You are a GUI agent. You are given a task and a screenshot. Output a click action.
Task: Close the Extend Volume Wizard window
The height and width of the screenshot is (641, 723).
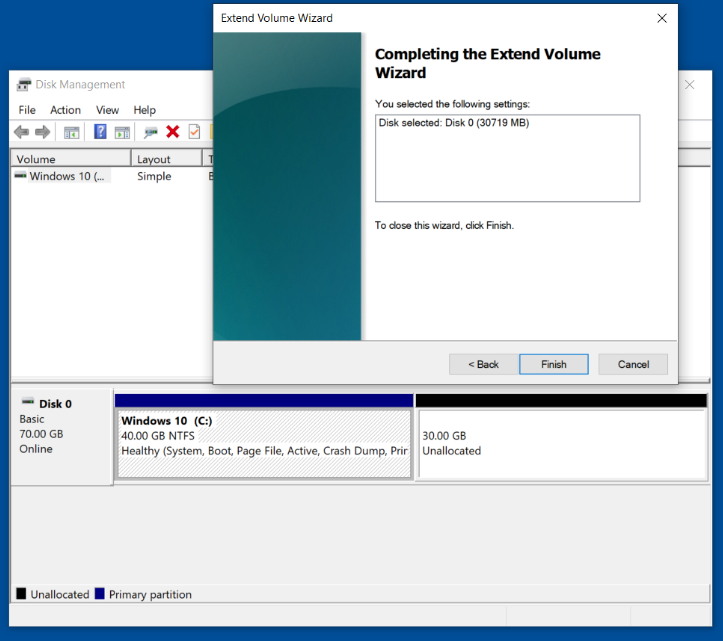(x=661, y=18)
